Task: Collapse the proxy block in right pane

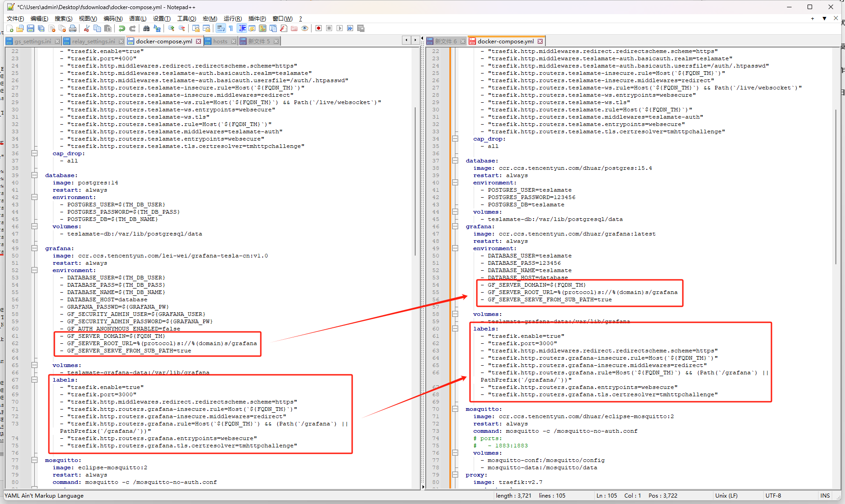Action: click(455, 475)
